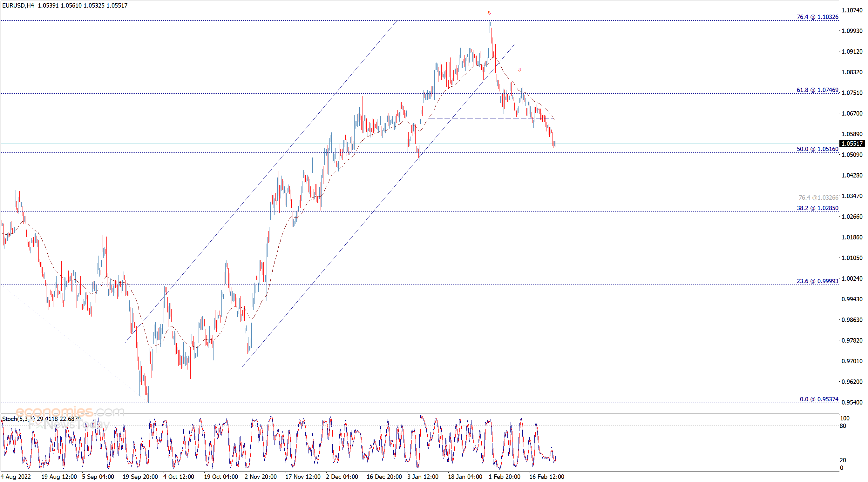The image size is (868, 482).
Task: Click the 2 Nov 20:00 date label
Action: coord(261,477)
